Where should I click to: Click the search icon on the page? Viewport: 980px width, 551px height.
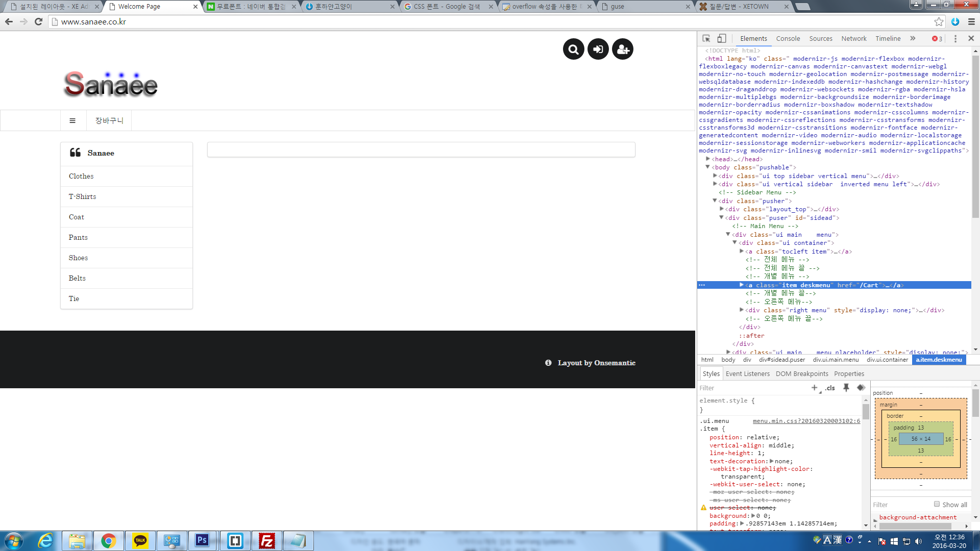coord(573,49)
